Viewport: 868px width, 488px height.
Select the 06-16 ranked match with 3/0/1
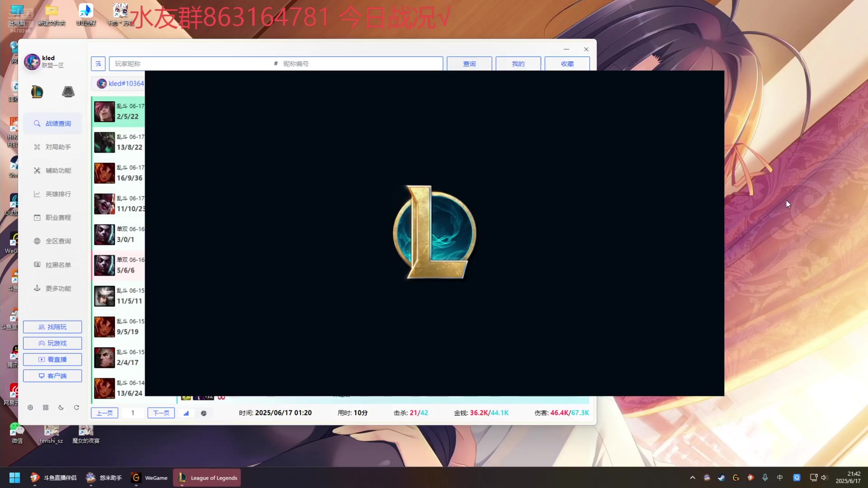click(118, 235)
